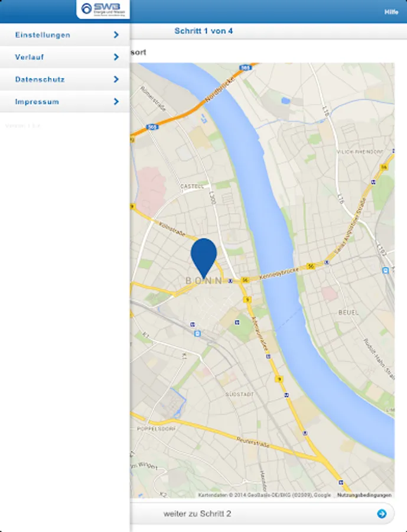Click the station icon near Bonn main railway
Screen dimensions: 407x532
pyautogui.click(x=197, y=334)
